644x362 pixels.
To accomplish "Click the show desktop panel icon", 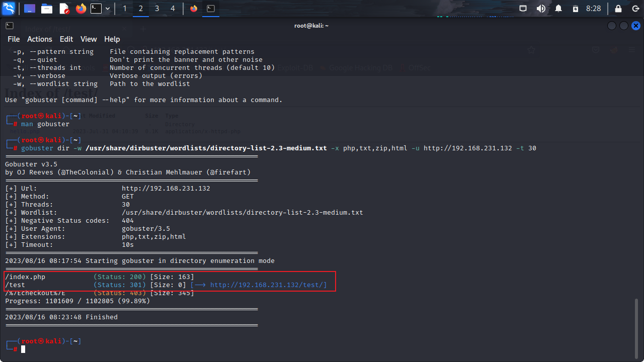I will [x=30, y=9].
